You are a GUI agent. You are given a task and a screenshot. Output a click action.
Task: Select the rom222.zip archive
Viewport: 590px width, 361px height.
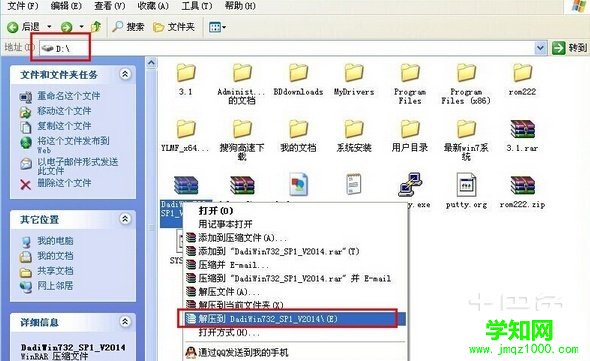point(522,191)
